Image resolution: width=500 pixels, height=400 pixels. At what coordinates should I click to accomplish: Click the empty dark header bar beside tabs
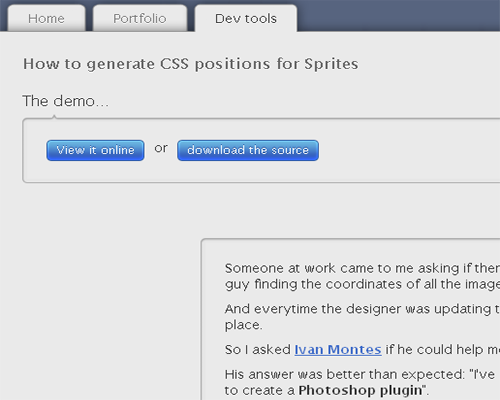click(x=398, y=16)
